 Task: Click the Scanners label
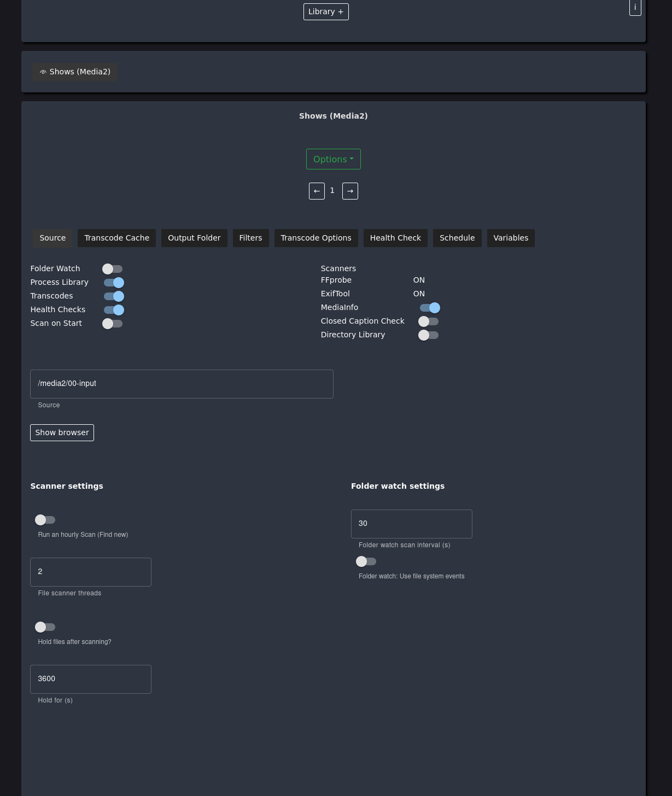(x=338, y=268)
